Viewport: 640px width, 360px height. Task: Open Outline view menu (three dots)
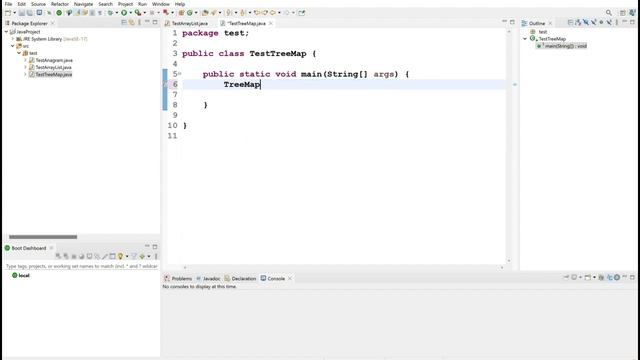coord(617,22)
